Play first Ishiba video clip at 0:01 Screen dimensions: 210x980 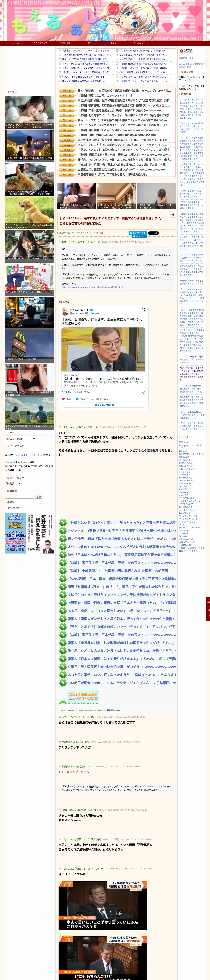pyautogui.click(x=103, y=905)
